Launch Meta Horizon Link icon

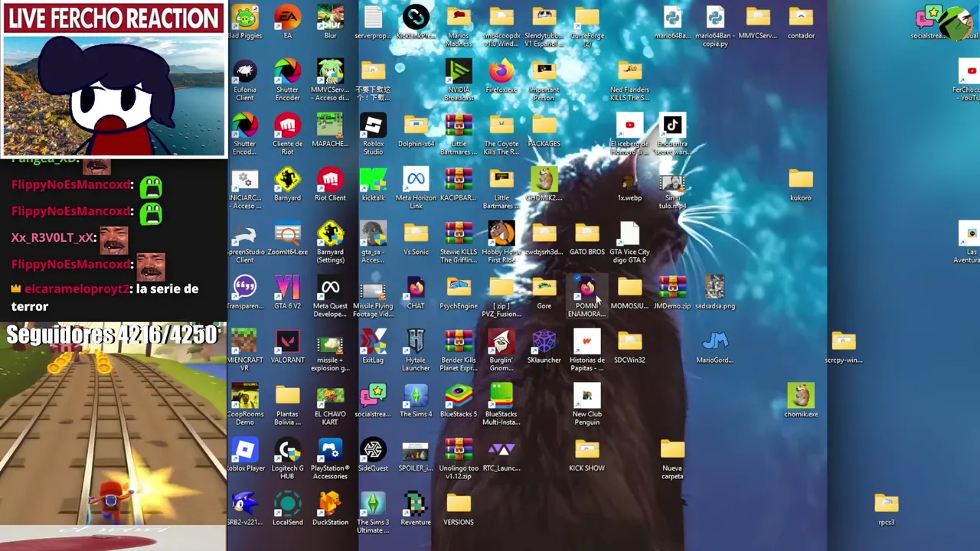click(x=416, y=180)
